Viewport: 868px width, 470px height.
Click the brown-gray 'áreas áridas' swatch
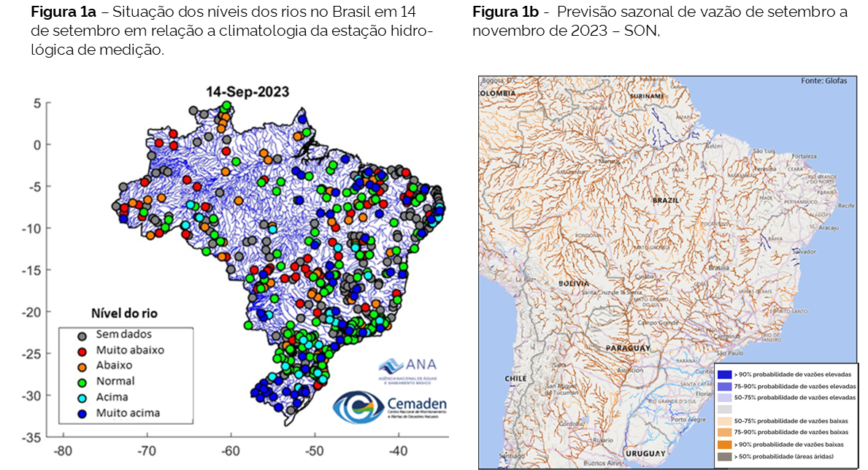(724, 457)
